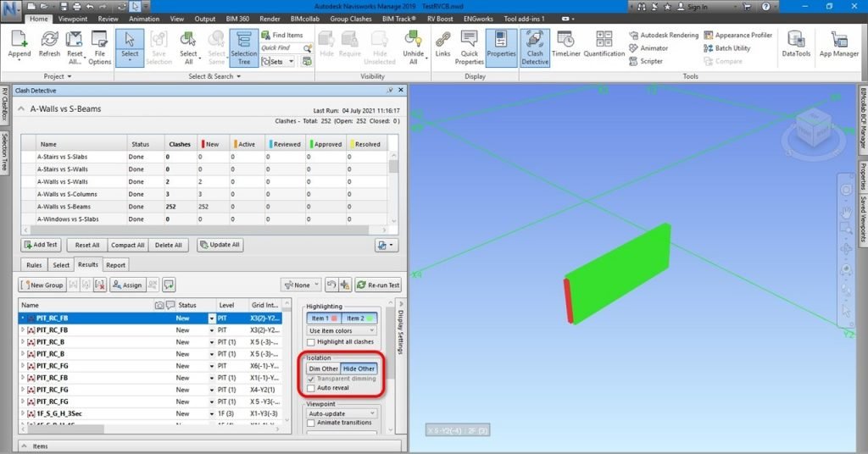Expand the 1F_S_G_H_3Sec clash row
The image size is (868, 454).
point(23,413)
